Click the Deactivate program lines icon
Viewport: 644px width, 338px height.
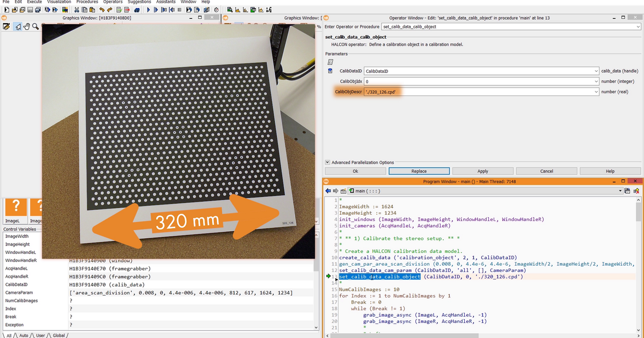tap(127, 10)
